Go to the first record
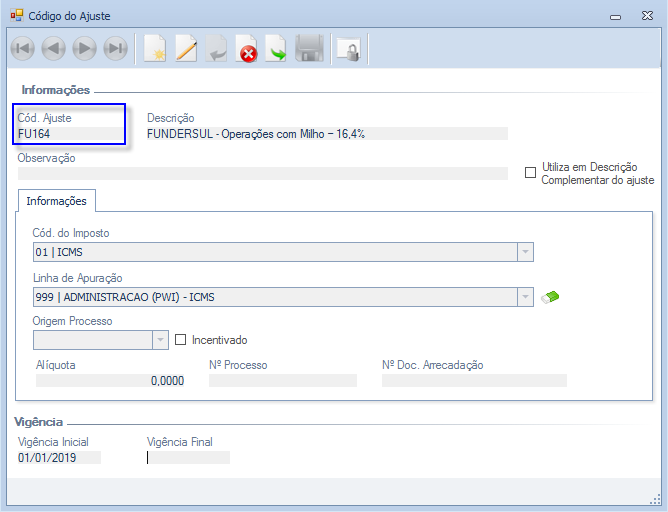The image size is (668, 512). tap(23, 49)
